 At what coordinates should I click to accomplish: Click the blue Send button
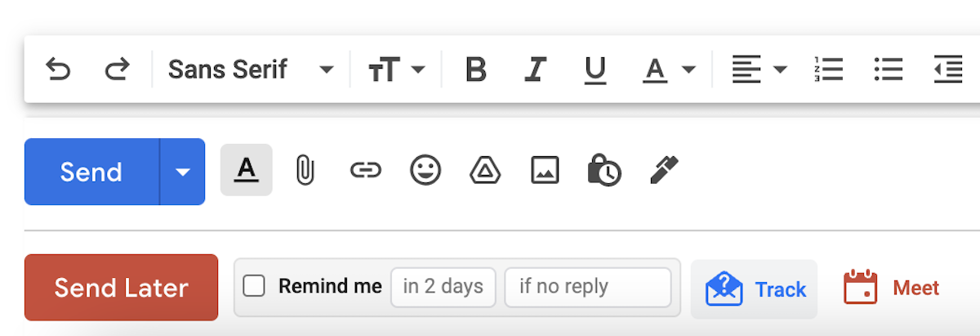tap(91, 172)
